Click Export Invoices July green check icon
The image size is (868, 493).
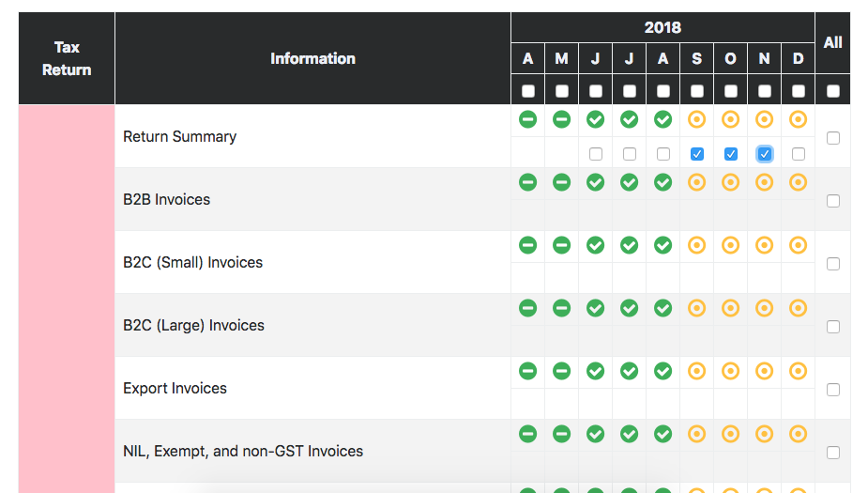coord(629,371)
